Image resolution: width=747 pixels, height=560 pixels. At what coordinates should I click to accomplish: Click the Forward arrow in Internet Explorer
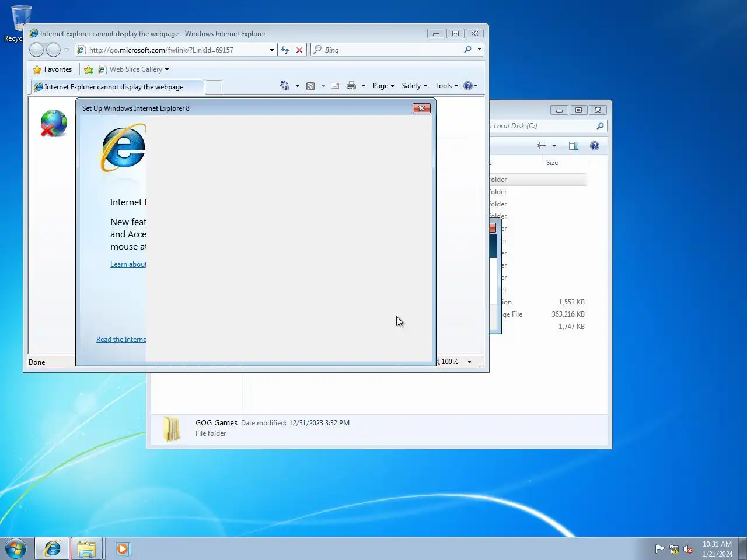click(53, 50)
